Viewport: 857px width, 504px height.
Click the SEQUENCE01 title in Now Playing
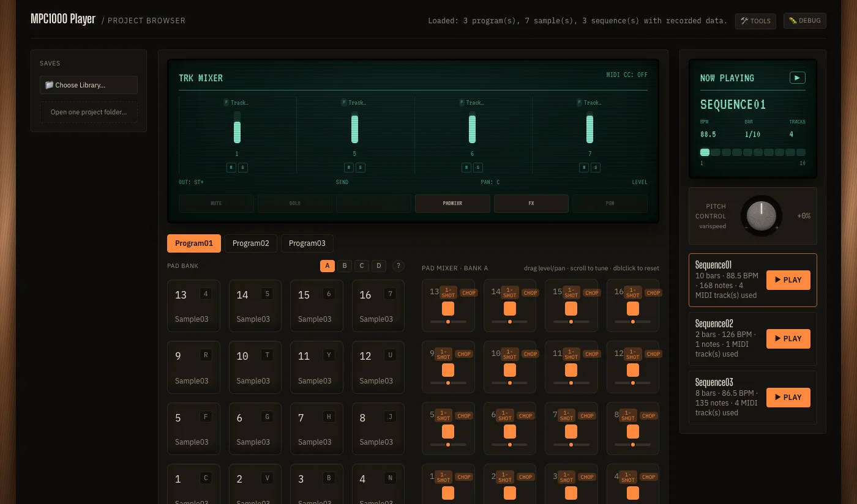(733, 105)
